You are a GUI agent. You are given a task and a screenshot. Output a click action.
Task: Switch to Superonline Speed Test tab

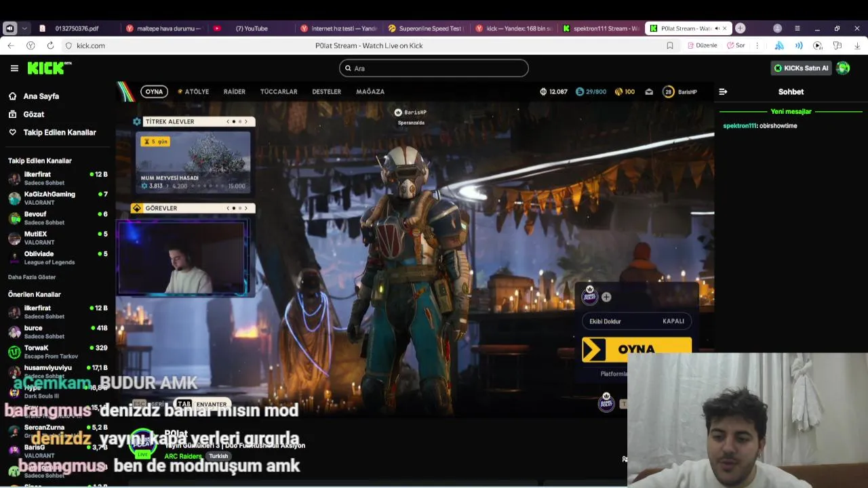(x=426, y=28)
